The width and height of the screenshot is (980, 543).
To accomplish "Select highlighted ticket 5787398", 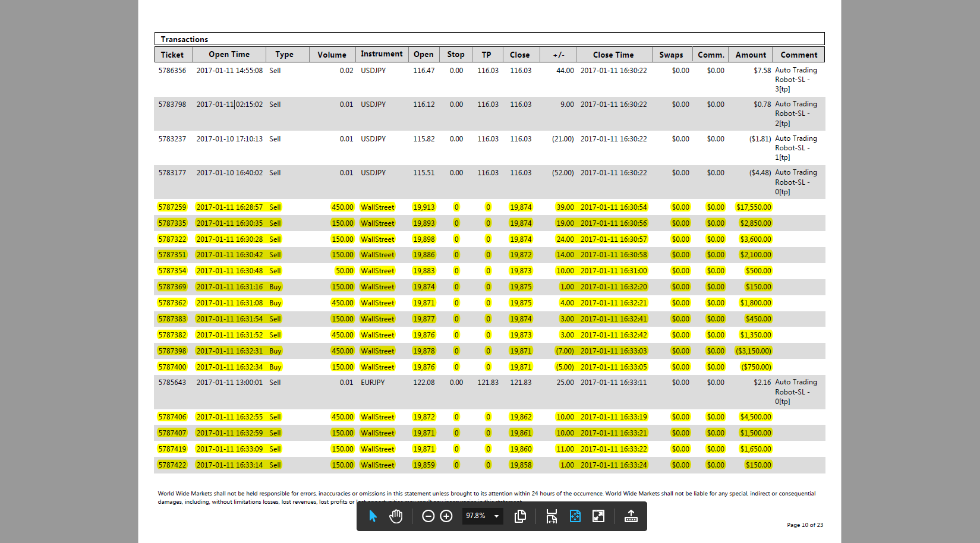I will coord(172,351).
